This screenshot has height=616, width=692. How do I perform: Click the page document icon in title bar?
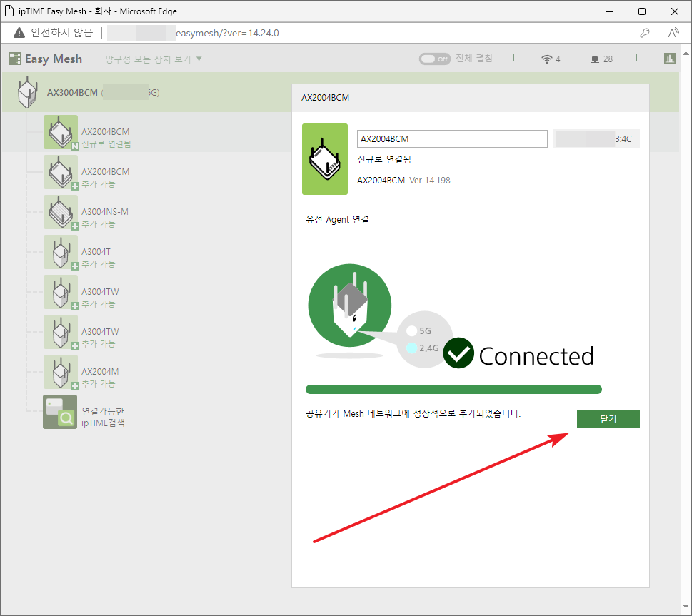9,11
